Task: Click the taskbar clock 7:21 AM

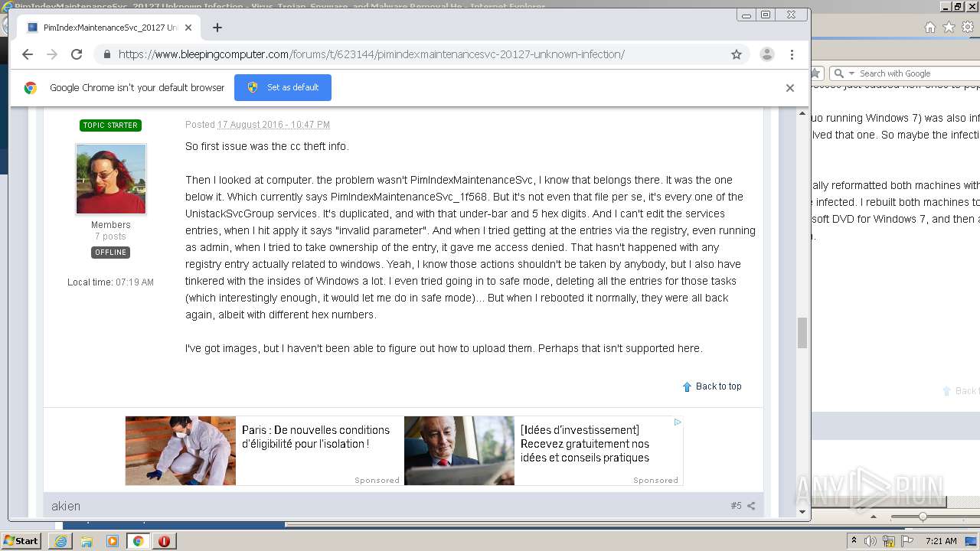Action: click(941, 541)
